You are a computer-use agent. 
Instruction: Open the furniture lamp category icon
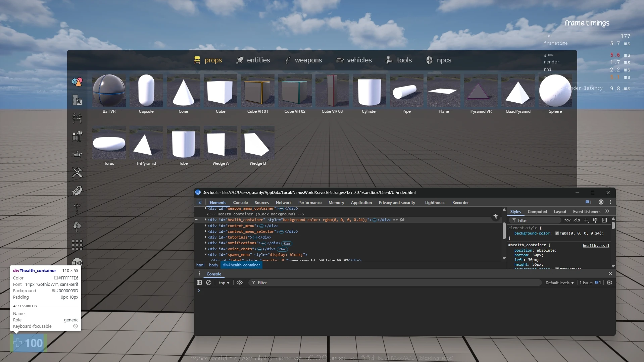click(x=77, y=136)
